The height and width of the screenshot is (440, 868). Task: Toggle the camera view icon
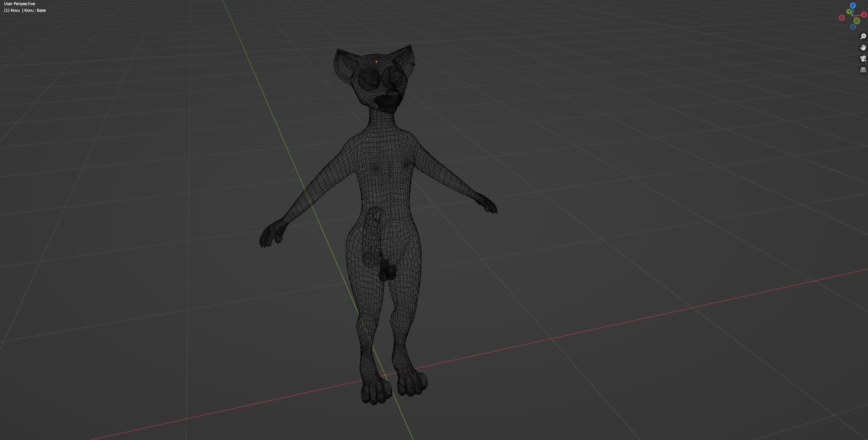pos(863,58)
